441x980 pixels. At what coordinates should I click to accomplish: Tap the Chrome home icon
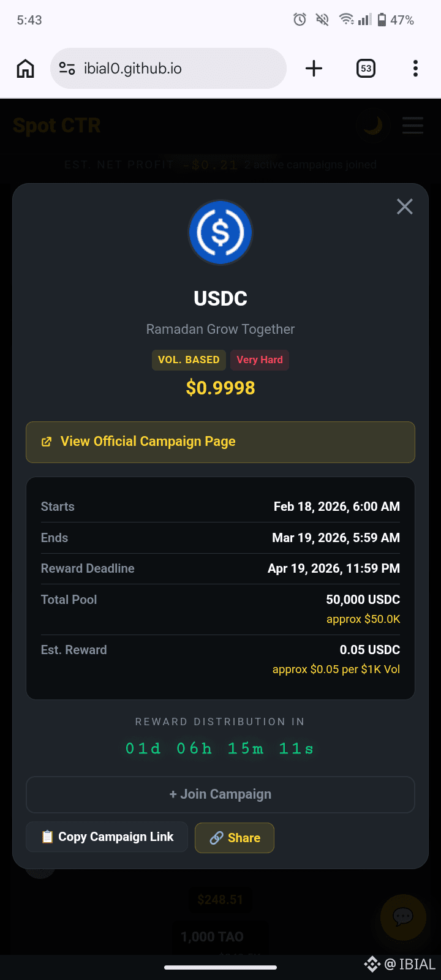point(25,68)
